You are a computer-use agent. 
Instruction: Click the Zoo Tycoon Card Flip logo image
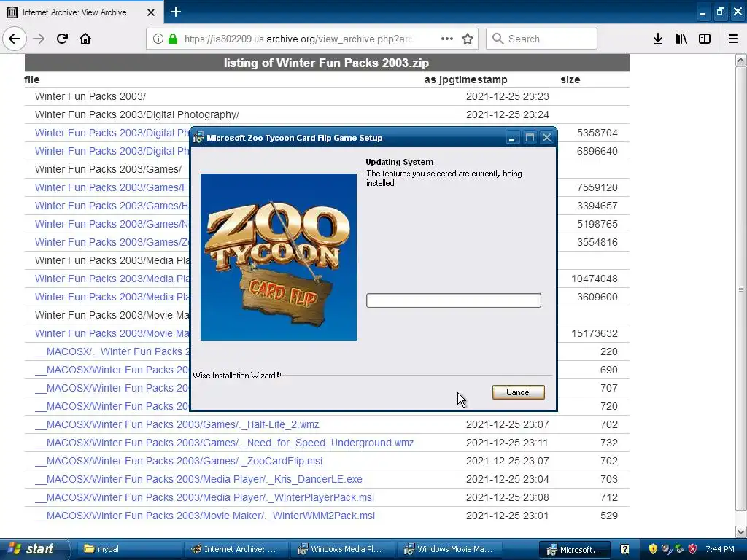[279, 257]
